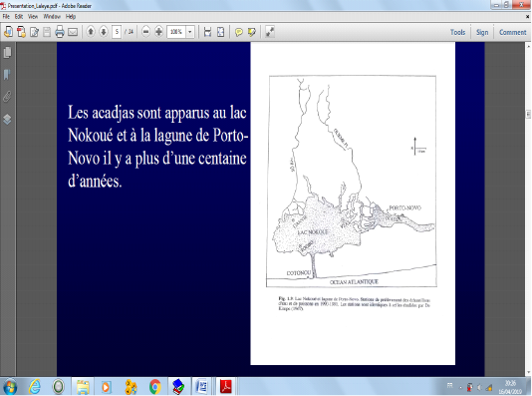Launch Internet Explorer from taskbar
The height and width of the screenshot is (396, 532).
pyautogui.click(x=34, y=386)
